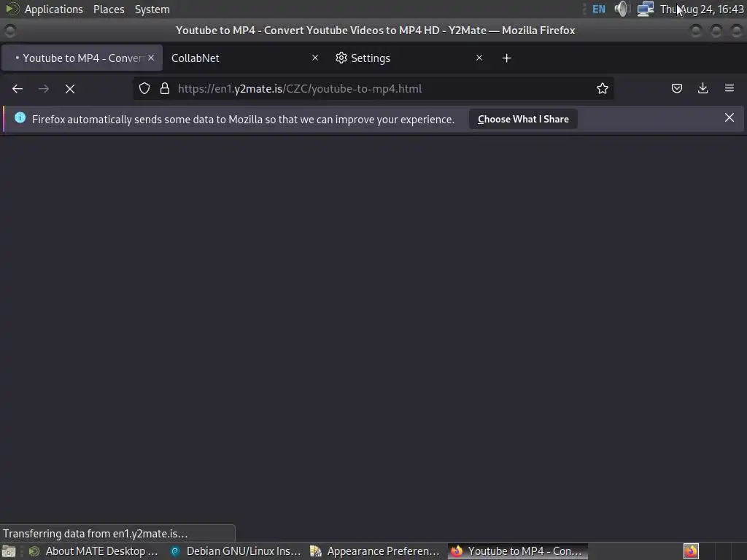Image resolution: width=747 pixels, height=560 pixels.
Task: Stop loading the page
Action: click(x=70, y=88)
